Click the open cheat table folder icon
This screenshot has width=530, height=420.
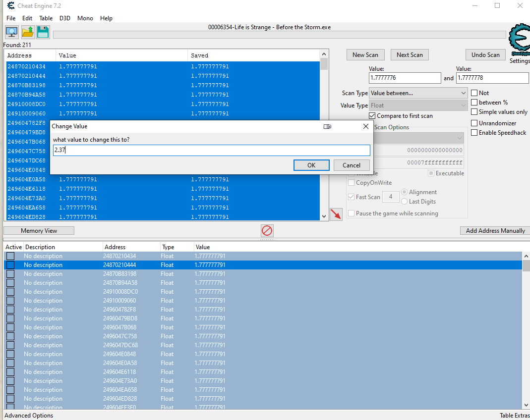click(28, 32)
